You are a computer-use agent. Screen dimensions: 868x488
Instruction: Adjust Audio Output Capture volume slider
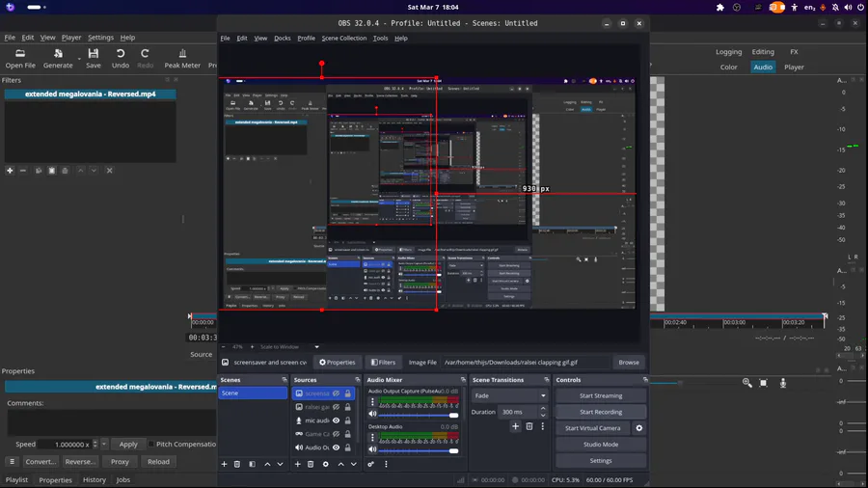pos(419,415)
